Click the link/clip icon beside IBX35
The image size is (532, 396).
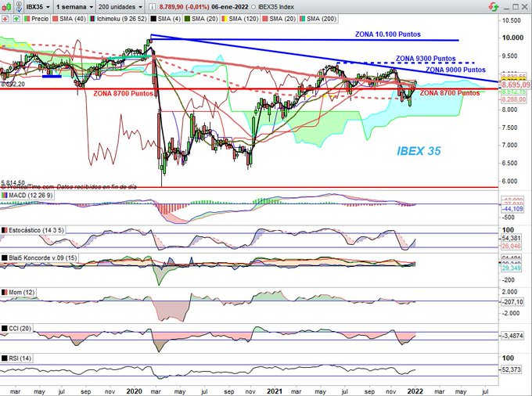tap(20, 6)
